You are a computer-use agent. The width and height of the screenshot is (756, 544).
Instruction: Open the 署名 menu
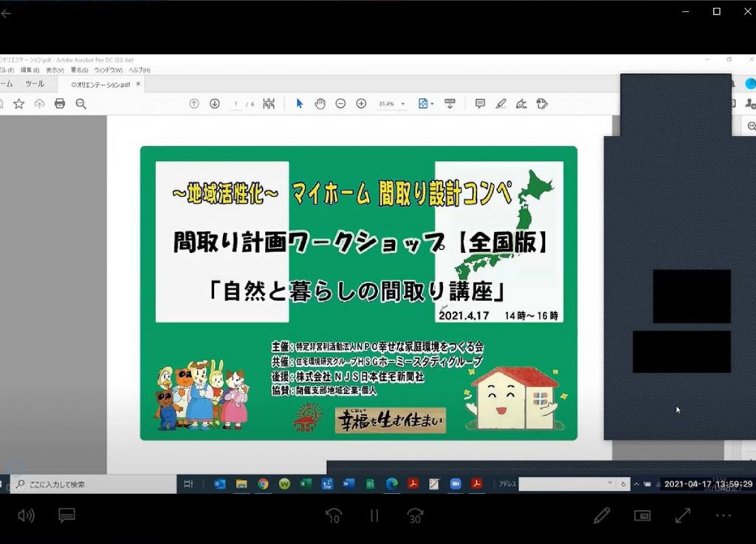80,70
